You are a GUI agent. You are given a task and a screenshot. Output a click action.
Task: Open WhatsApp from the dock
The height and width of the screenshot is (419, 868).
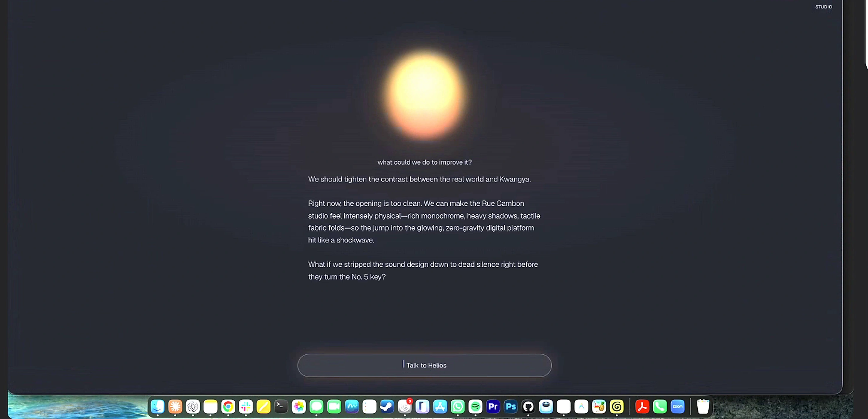[458, 406]
